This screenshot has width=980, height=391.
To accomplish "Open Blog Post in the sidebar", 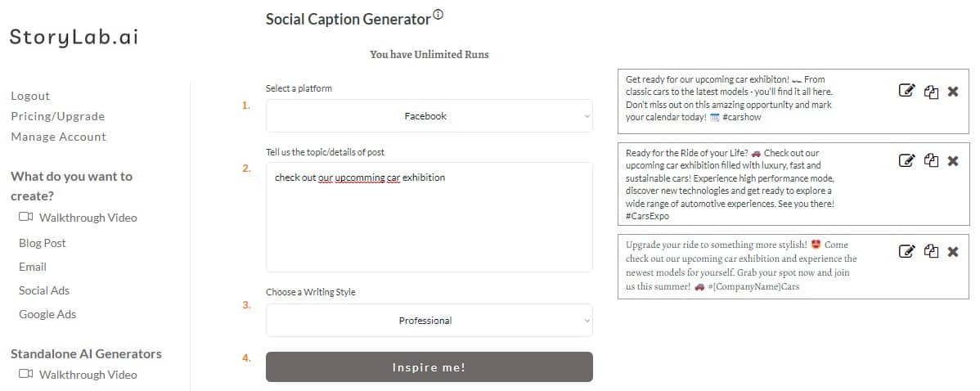I will pyautogui.click(x=43, y=243).
